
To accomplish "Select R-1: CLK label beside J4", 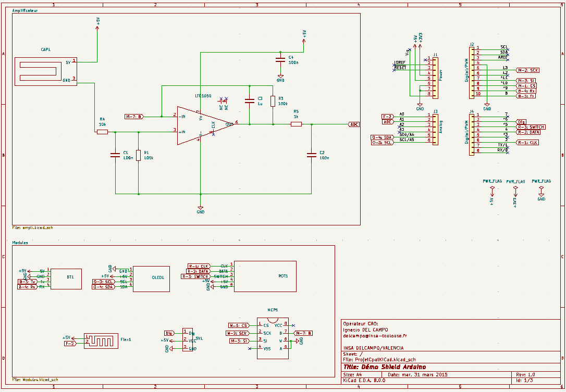I will 528,143.
